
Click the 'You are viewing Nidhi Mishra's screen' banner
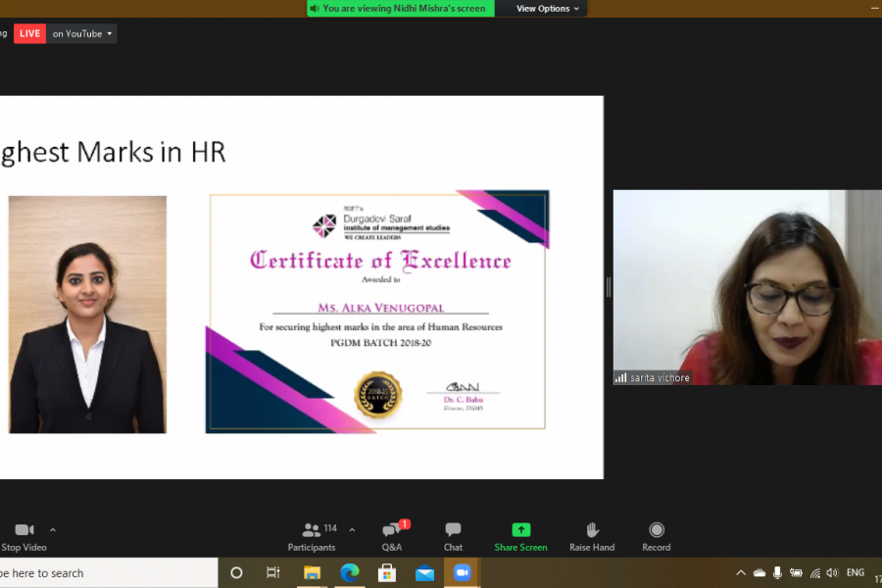[x=401, y=9]
